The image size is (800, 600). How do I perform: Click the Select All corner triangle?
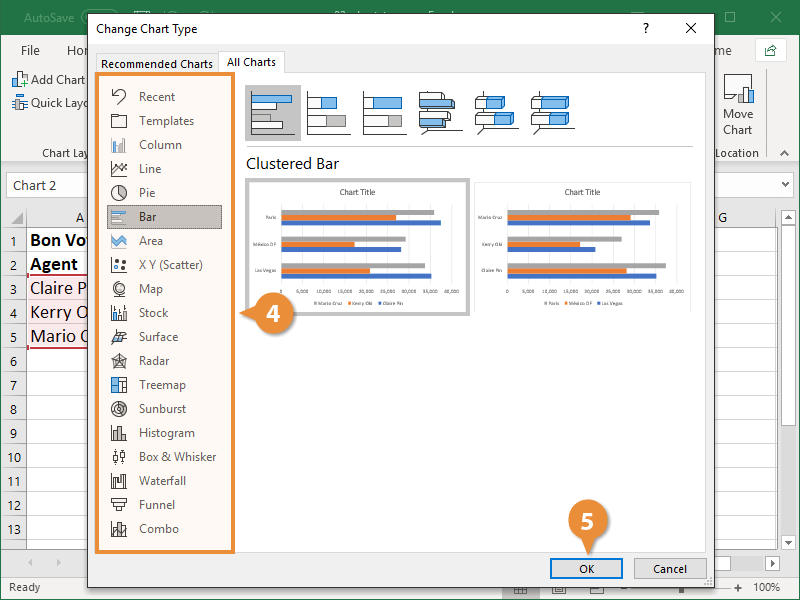tap(15, 218)
